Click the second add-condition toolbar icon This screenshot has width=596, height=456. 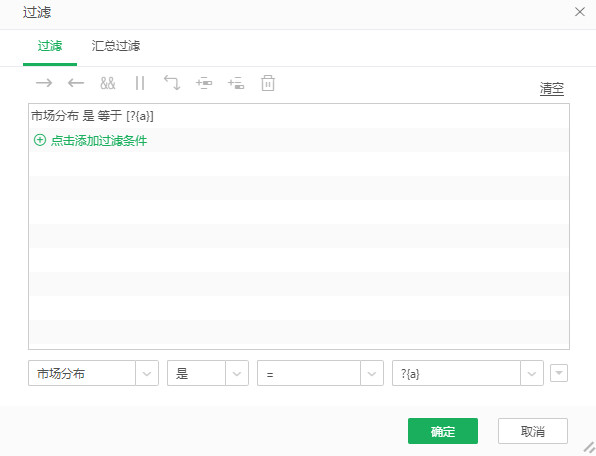(x=236, y=82)
